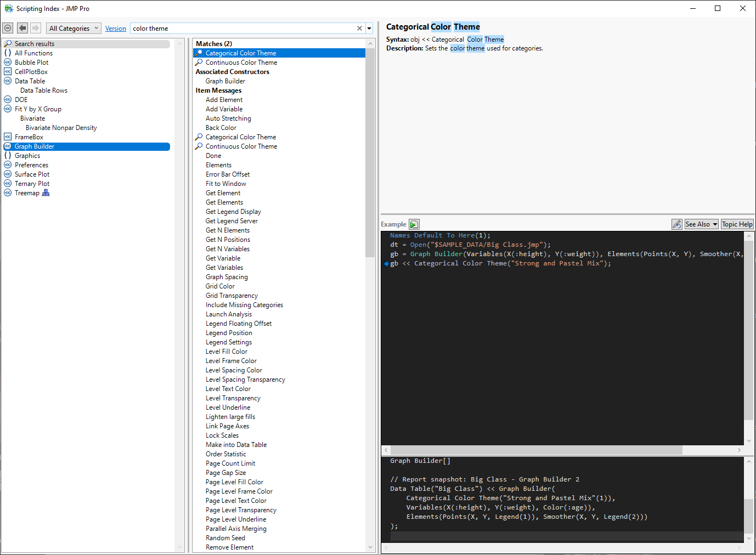
Task: Click blue breakpoint marker in example script
Action: pos(386,264)
